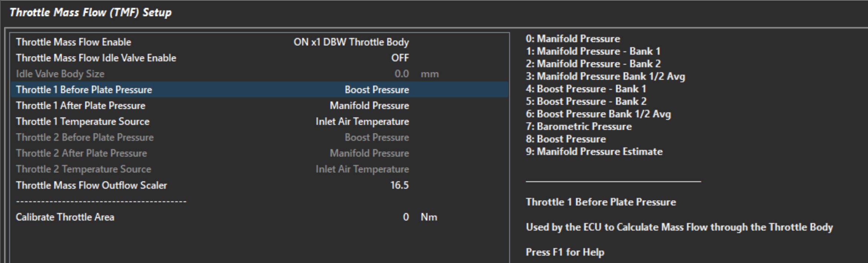
Task: Click option 3: Manifold Pressure Bank 1/2 Avg
Action: click(605, 77)
